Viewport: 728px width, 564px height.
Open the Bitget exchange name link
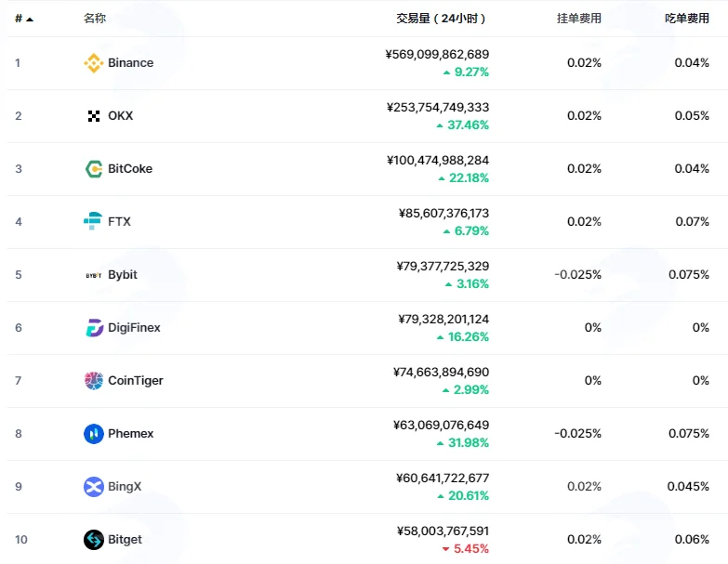coord(125,540)
